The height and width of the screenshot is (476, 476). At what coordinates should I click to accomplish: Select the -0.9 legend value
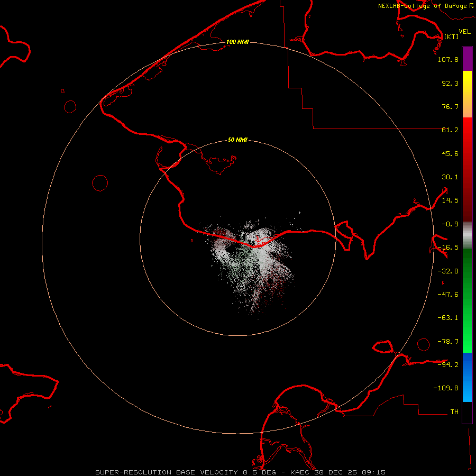point(450,224)
